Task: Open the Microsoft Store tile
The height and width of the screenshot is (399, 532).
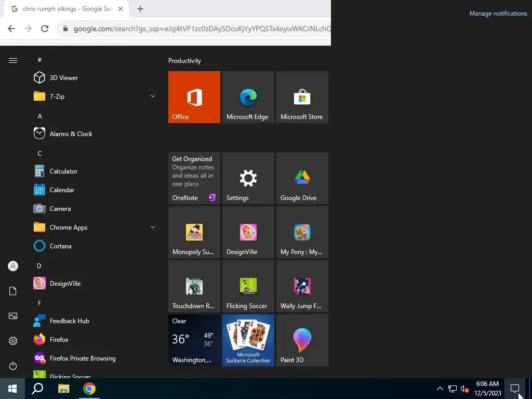Action: point(302,97)
